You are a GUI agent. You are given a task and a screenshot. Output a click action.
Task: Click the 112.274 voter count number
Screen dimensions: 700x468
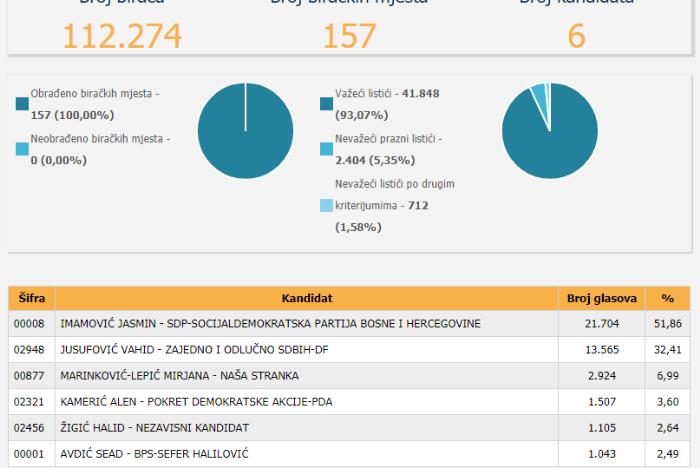pos(122,36)
